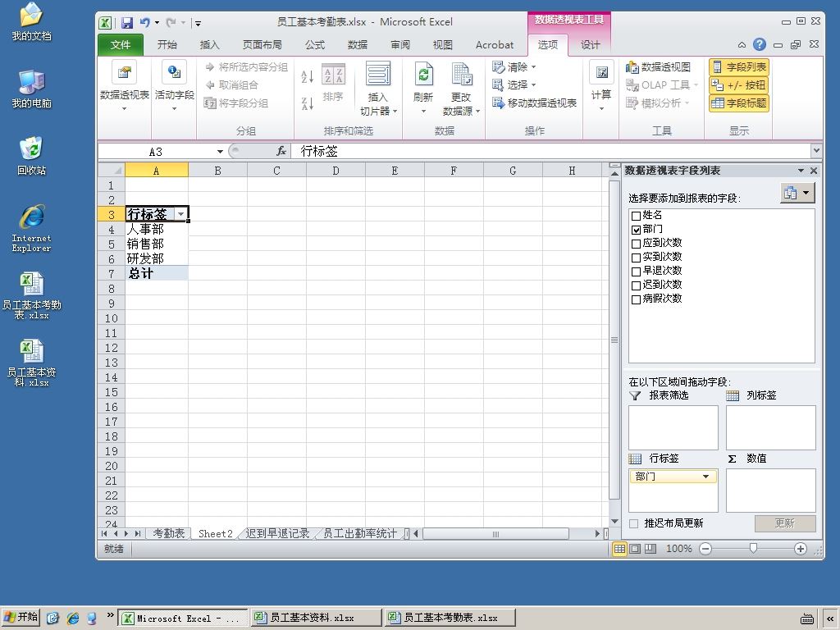The image size is (840, 630).
Task: Click the Refresh (刷新) icon
Action: tap(423, 73)
